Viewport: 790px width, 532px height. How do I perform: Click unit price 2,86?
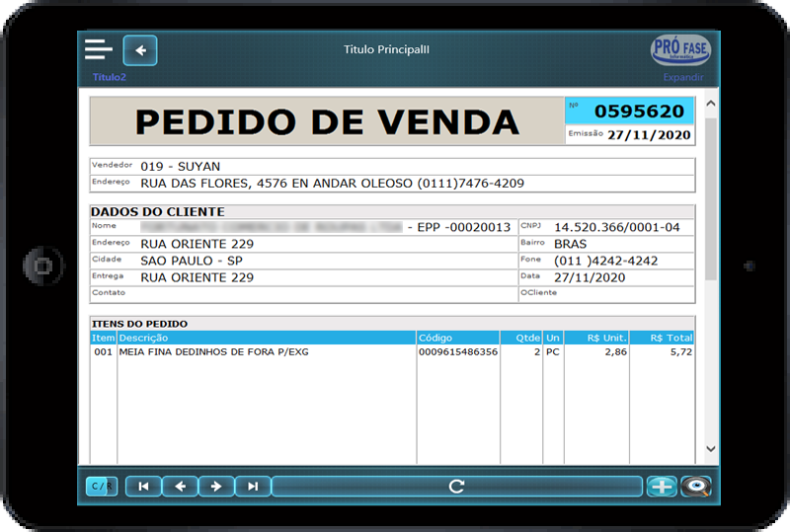tap(615, 351)
